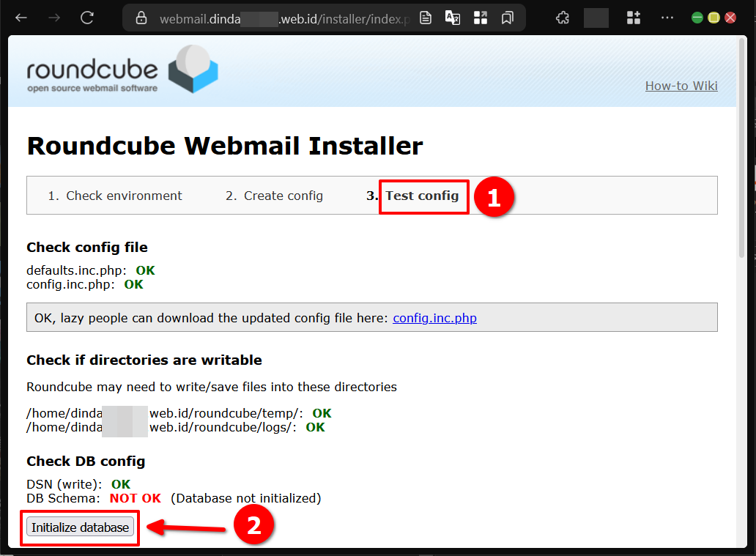
Task: Click the collections icon in toolbar
Action: pyautogui.click(x=633, y=18)
